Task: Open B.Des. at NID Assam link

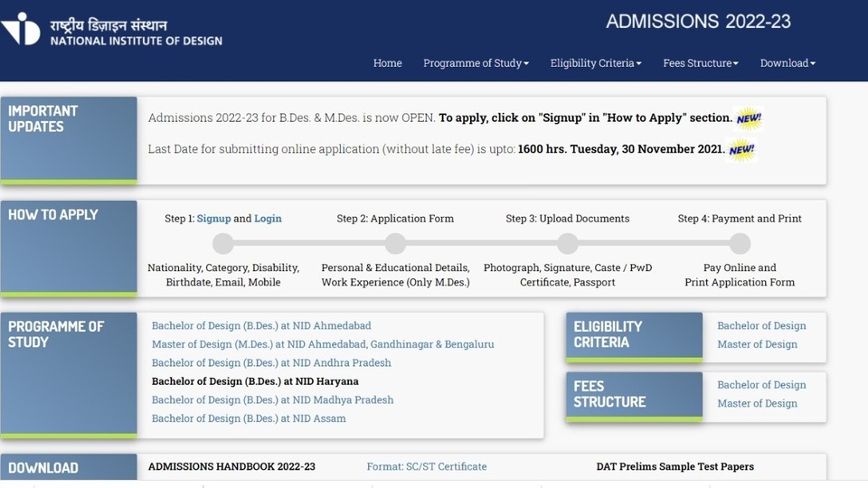Action: 249,418
